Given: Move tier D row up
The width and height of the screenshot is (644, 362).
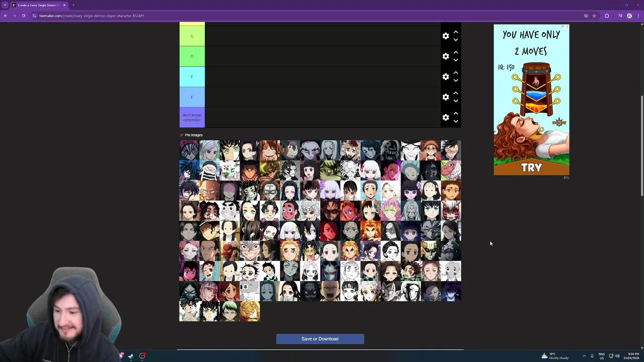Looking at the screenshot, I should coord(455,52).
